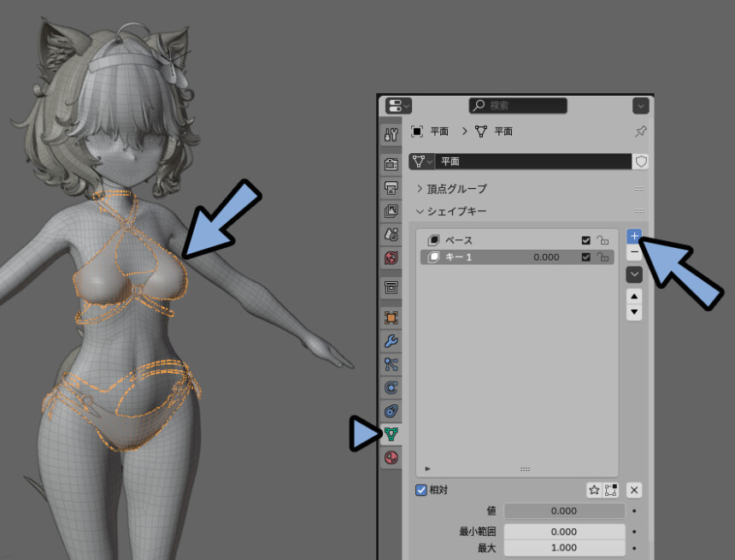735x560 pixels.
Task: Expand the 頂点グループ panel
Action: [x=452, y=189]
